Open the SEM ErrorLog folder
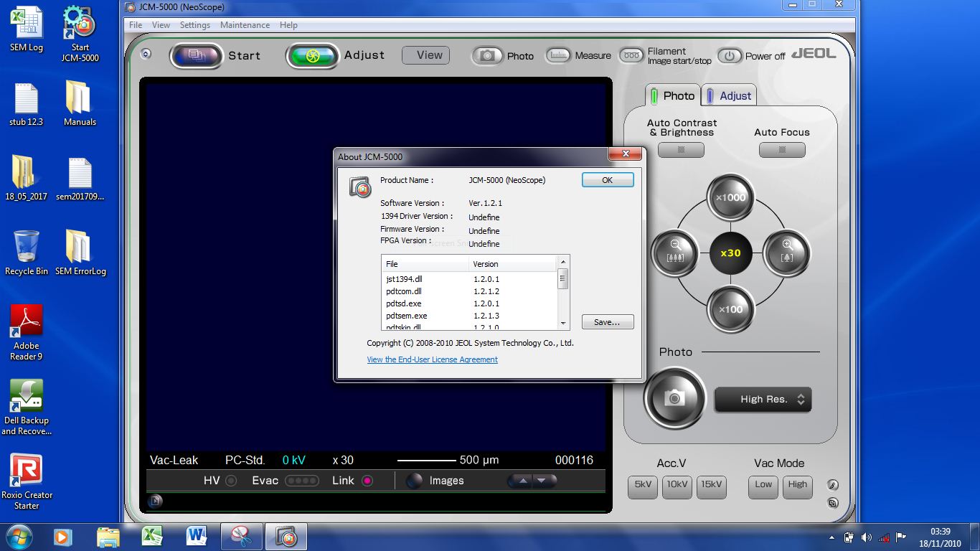 (x=80, y=253)
